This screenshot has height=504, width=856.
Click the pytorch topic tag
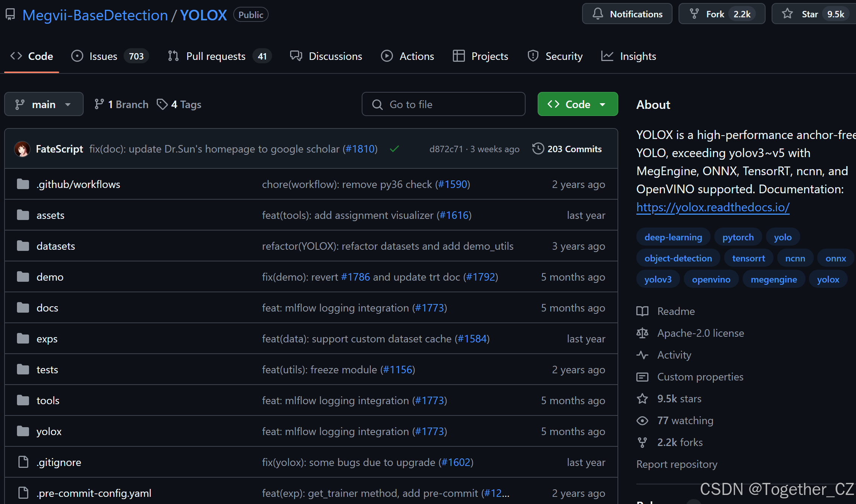738,237
